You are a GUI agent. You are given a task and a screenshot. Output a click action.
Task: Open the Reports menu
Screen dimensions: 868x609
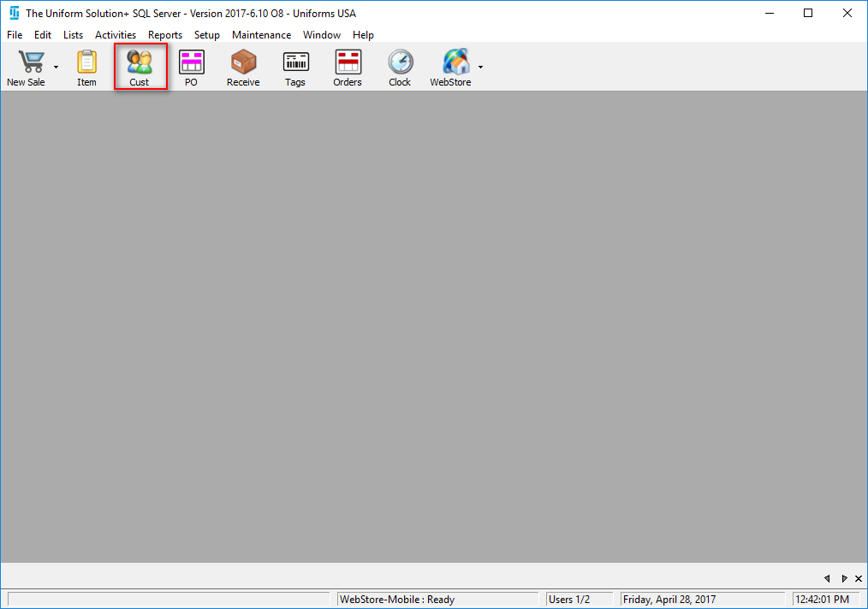pos(165,35)
